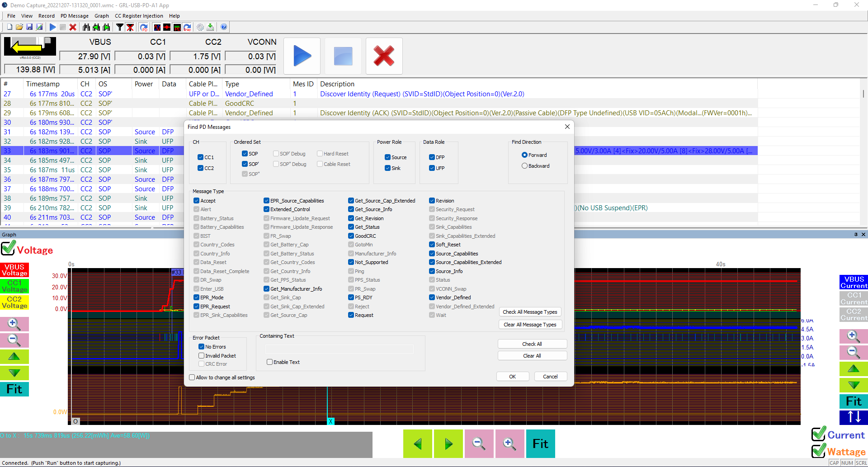The image size is (868, 467).
Task: Open Help using the question mark icon
Action: (x=224, y=27)
